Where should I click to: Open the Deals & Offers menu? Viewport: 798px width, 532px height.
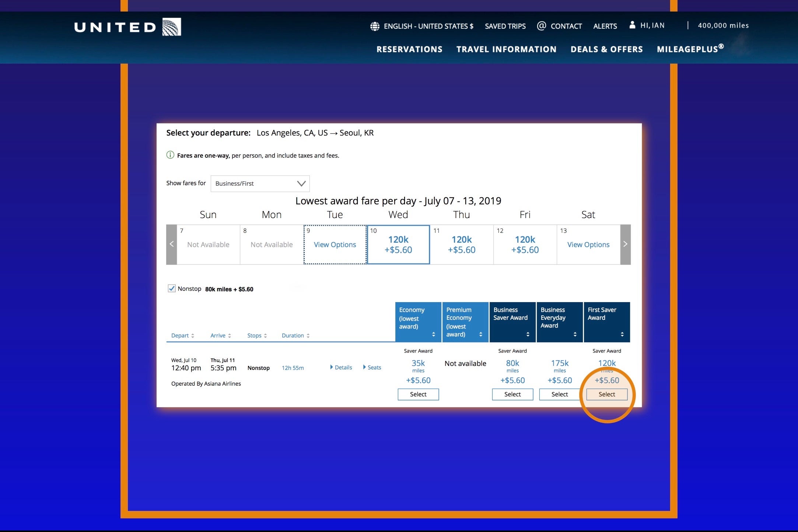606,49
